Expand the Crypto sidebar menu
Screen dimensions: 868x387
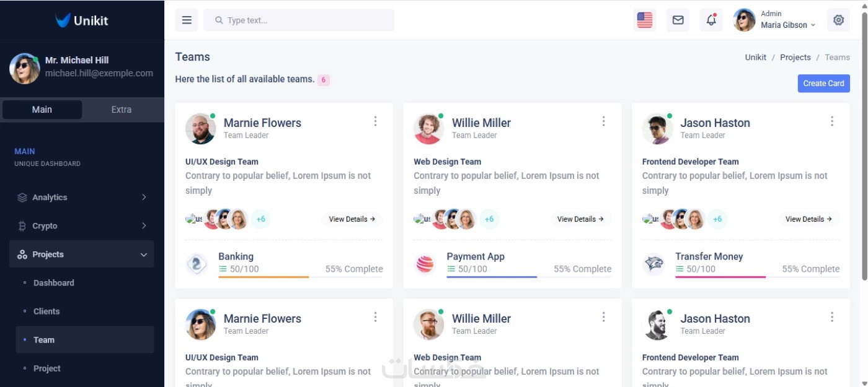[82, 226]
